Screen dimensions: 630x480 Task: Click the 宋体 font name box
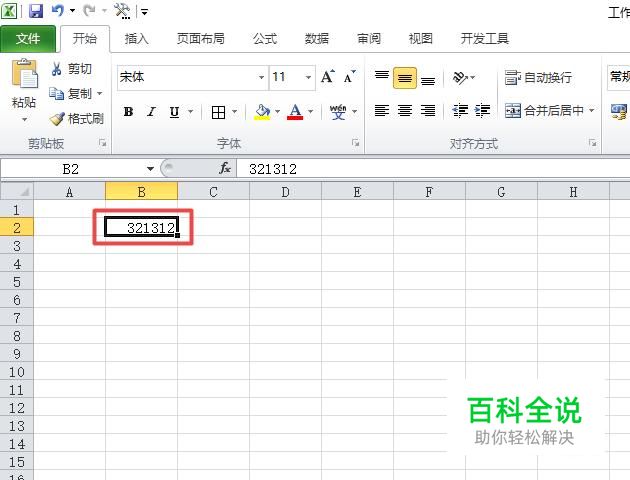pos(187,77)
